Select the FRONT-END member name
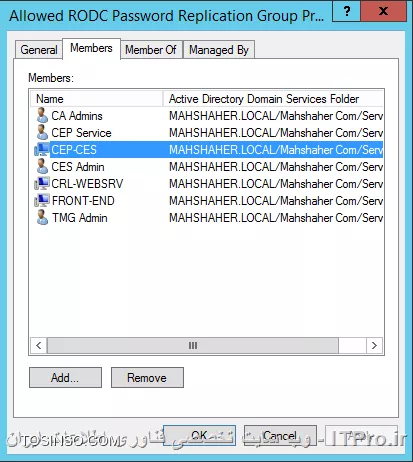413x462 pixels. [83, 201]
